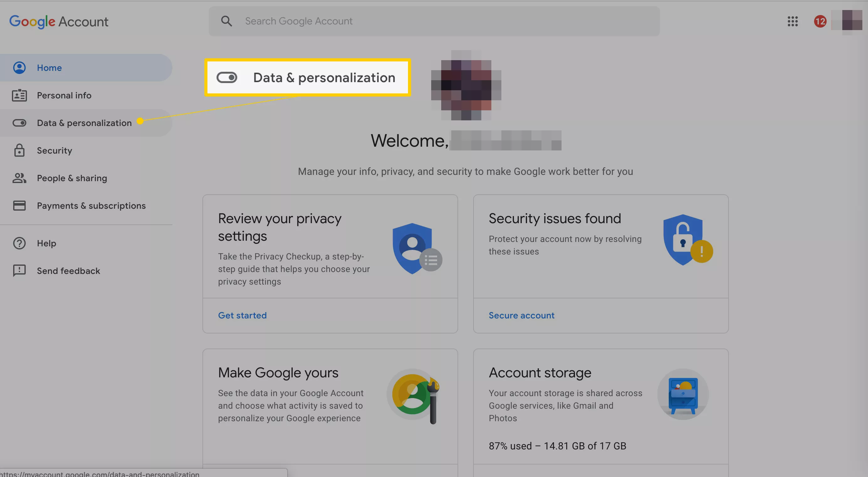This screenshot has width=868, height=477.
Task: Click the notifications badge showing 12
Action: click(820, 21)
